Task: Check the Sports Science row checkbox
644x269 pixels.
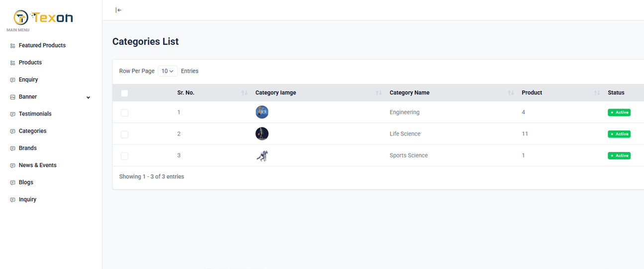Action: [x=124, y=156]
